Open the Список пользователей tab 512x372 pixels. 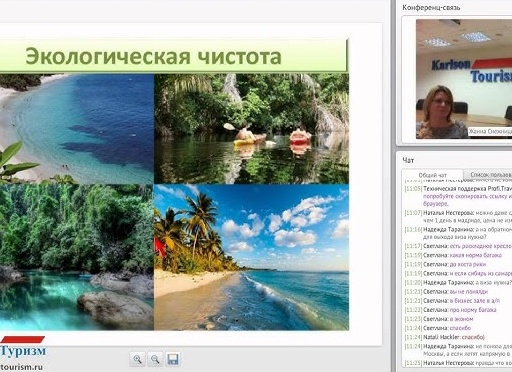click(x=488, y=174)
